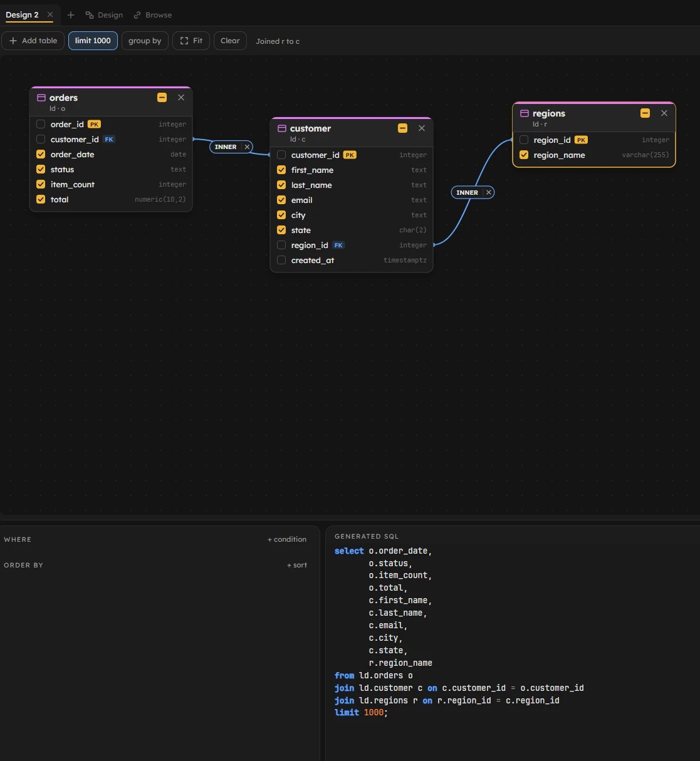Image resolution: width=700 pixels, height=761 pixels.
Task: Click the orders table icon
Action: click(x=41, y=98)
